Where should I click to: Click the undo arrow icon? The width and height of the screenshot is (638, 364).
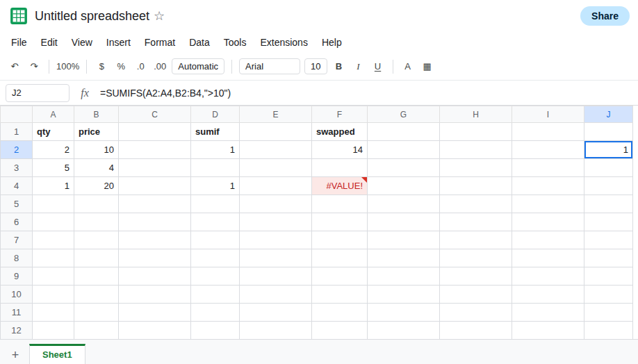15,66
